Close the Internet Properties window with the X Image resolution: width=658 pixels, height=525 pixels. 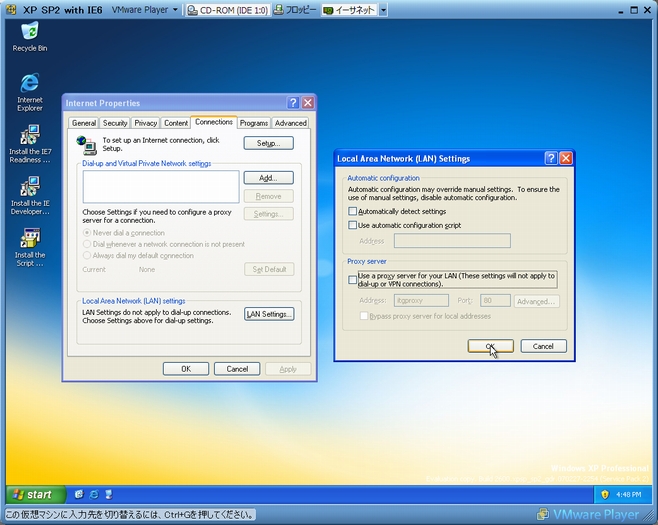[x=308, y=103]
